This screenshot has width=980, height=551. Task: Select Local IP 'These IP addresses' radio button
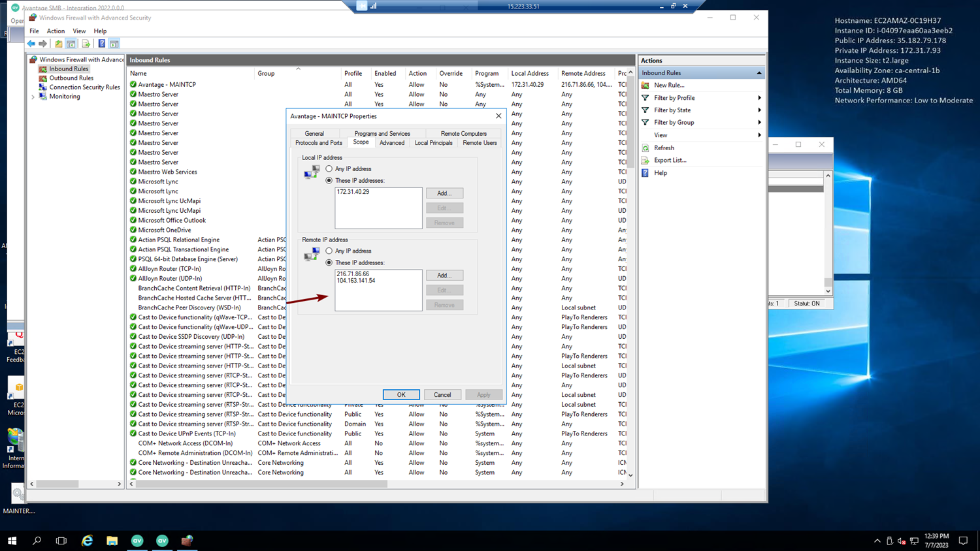click(329, 181)
